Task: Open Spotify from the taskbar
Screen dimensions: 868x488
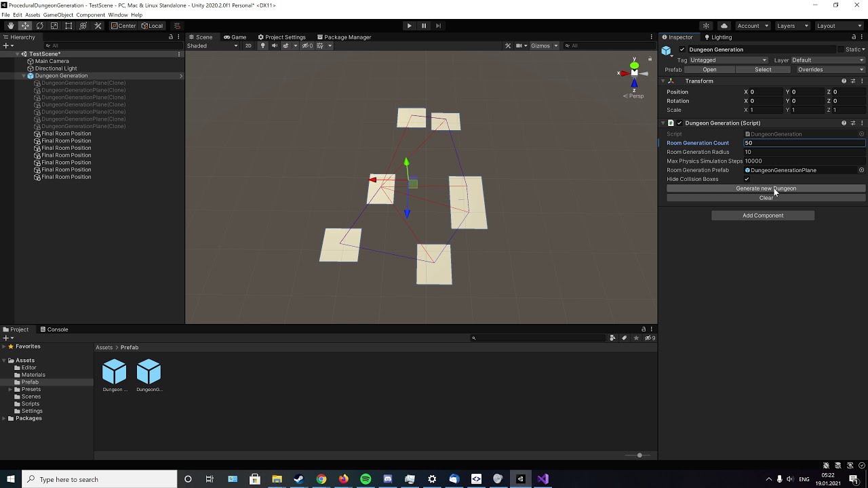Action: (366, 479)
